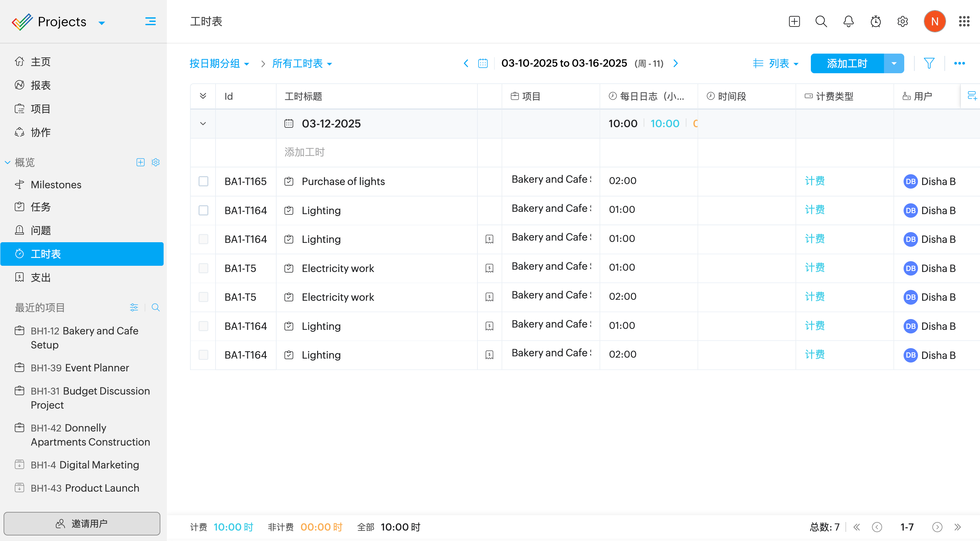Open the add column icon in table header
Screen dimensions: 980x541
point(972,96)
